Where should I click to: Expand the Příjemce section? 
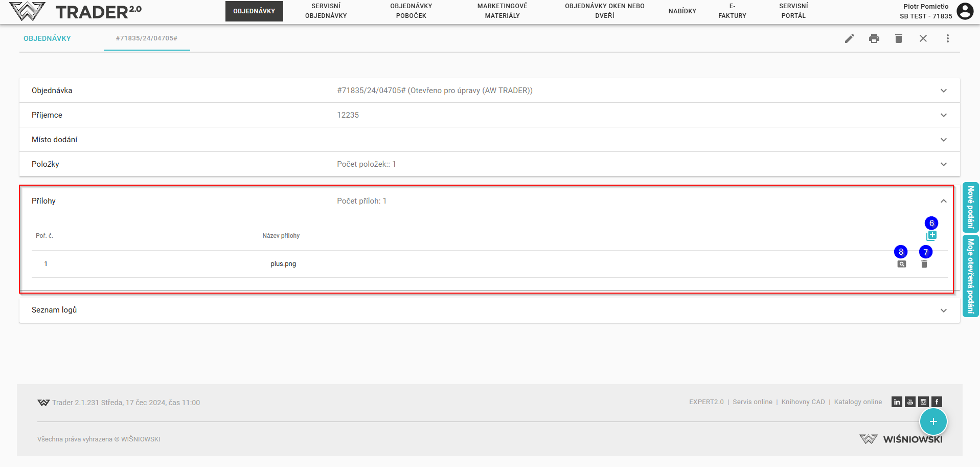[x=943, y=115]
